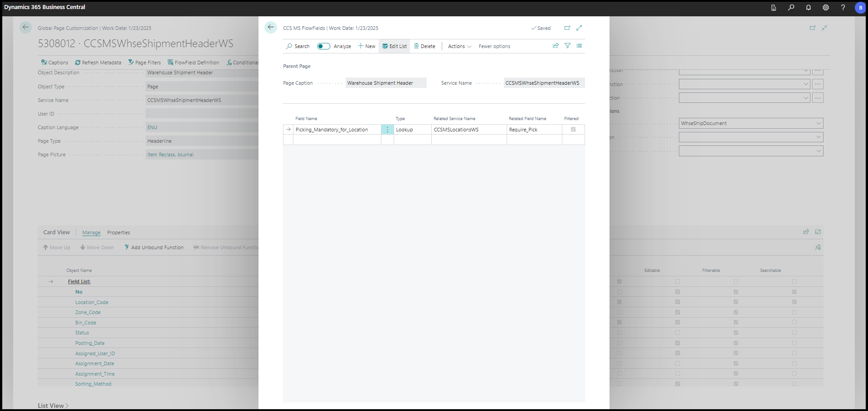Click the help question mark icon
Image resolution: width=868 pixels, height=411 pixels.
pyautogui.click(x=843, y=8)
